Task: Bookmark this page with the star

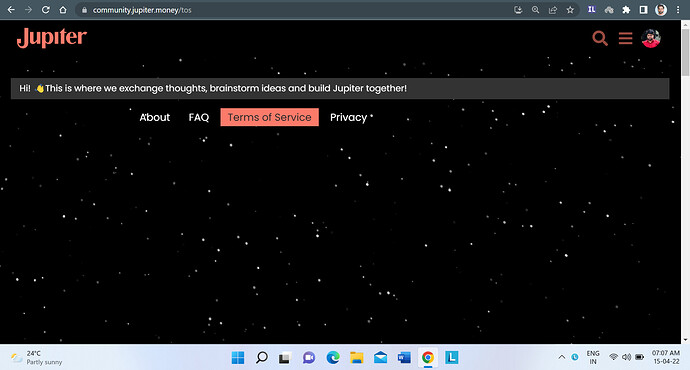Action: (x=570, y=10)
